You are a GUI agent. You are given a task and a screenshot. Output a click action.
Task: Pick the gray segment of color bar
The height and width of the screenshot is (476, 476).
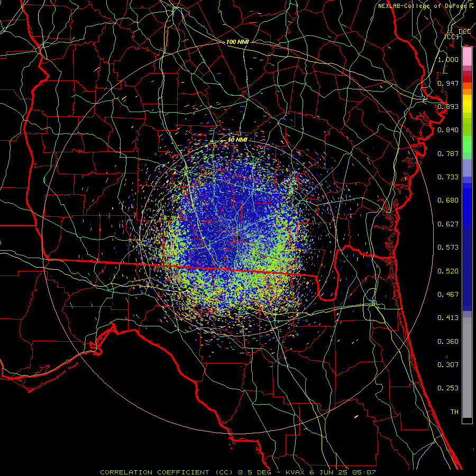click(467, 368)
